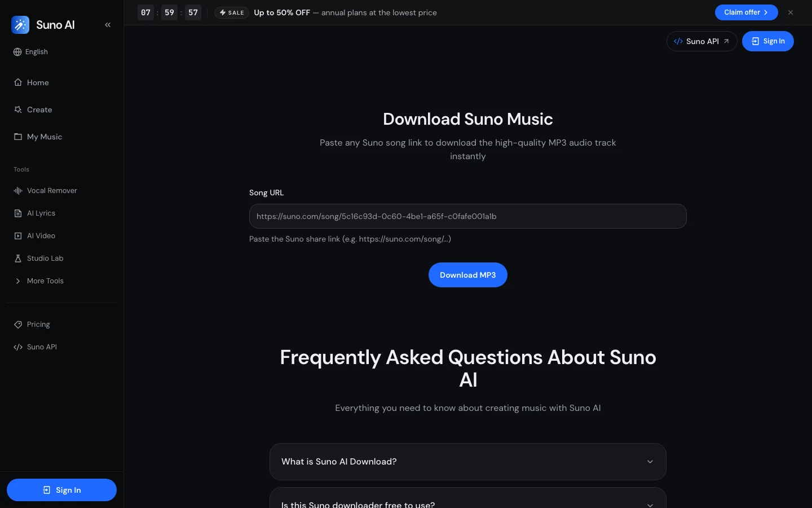812x508 pixels.
Task: Expand More Tools in sidebar
Action: tap(62, 281)
